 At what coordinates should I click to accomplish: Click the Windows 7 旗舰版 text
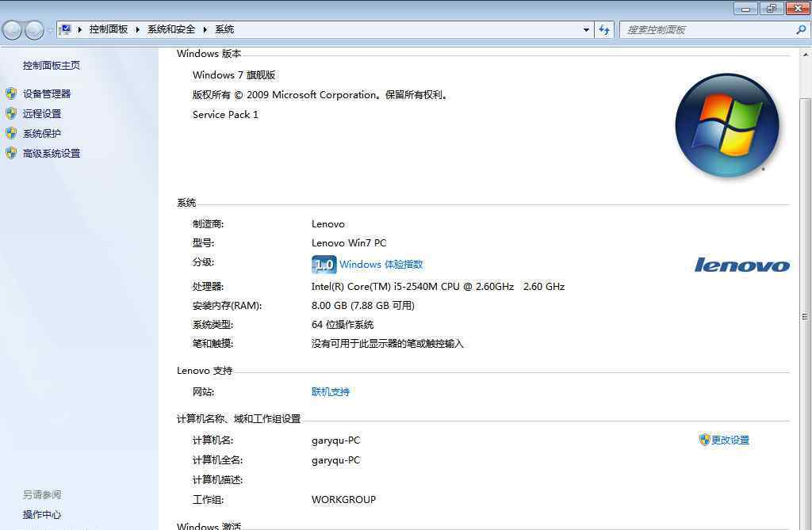(x=234, y=75)
